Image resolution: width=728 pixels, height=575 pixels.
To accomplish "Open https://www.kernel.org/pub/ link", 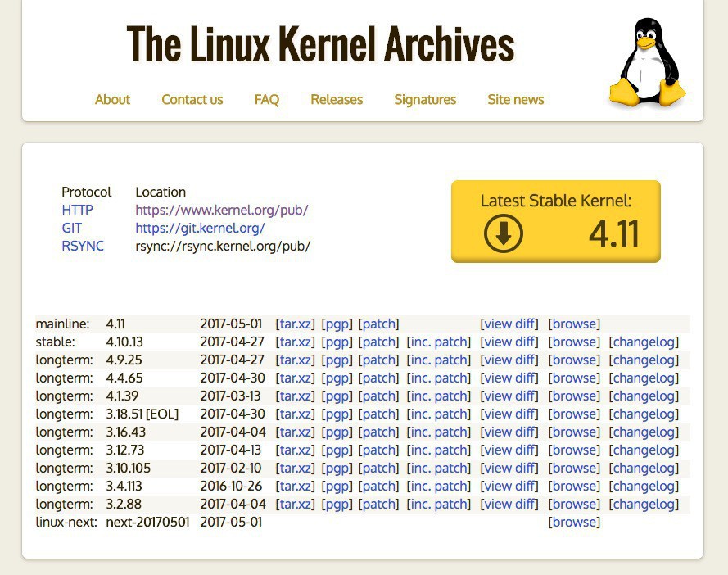I will [x=221, y=210].
